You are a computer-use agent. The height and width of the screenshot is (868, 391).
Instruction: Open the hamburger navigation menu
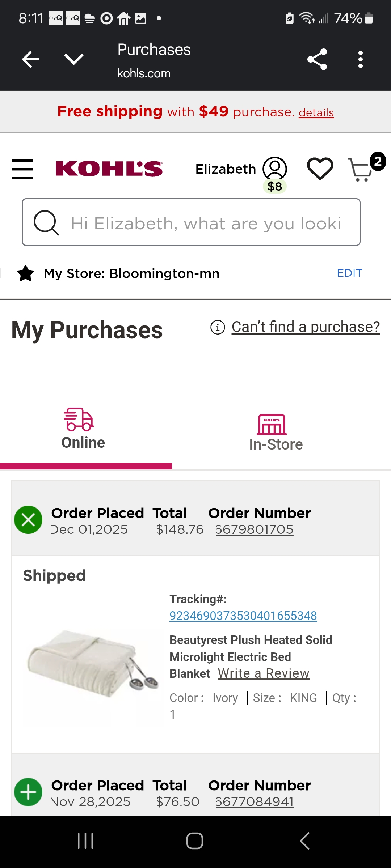pyautogui.click(x=22, y=169)
